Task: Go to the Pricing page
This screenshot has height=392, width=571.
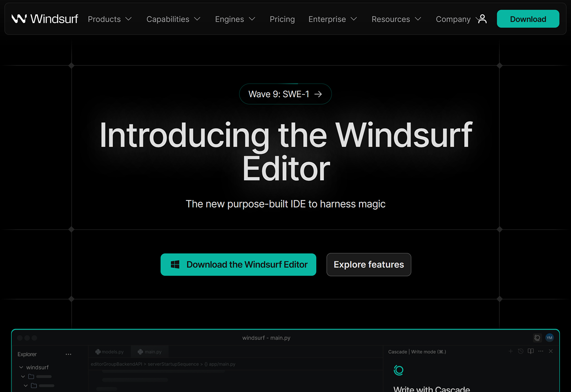Action: tap(282, 19)
